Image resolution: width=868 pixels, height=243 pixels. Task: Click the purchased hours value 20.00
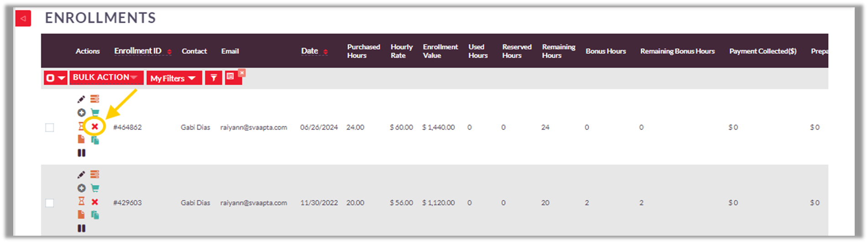pyautogui.click(x=355, y=202)
